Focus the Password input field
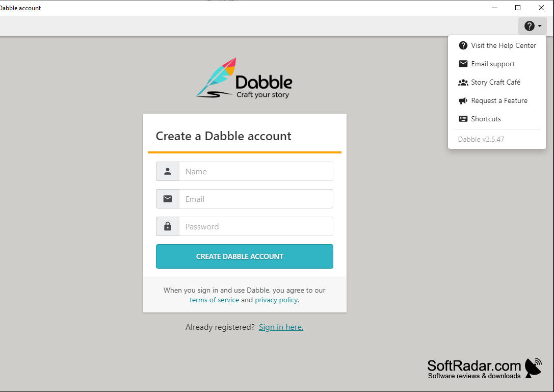This screenshot has height=392, width=554. point(256,226)
